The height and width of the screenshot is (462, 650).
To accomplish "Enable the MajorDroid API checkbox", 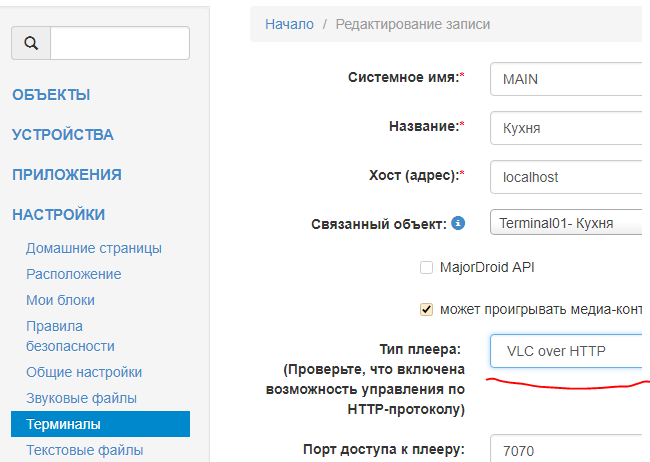I will tap(427, 267).
